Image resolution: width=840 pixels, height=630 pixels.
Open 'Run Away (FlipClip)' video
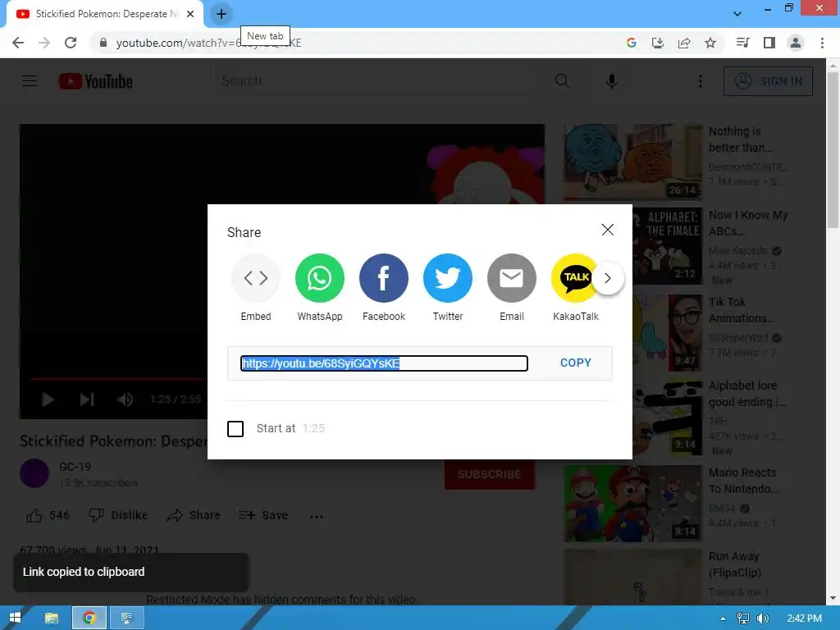734,564
